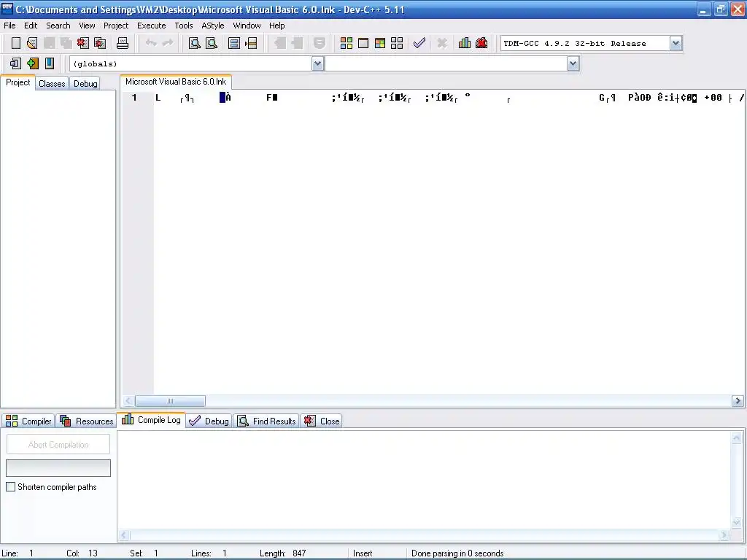Click the grayed Undo arrow icon

tap(151, 43)
